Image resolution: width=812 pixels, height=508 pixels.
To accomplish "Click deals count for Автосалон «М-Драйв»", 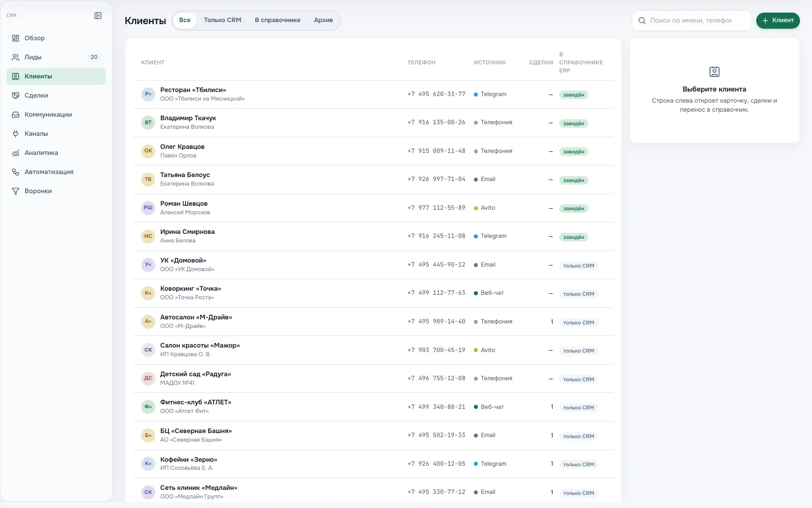I will tap(552, 322).
